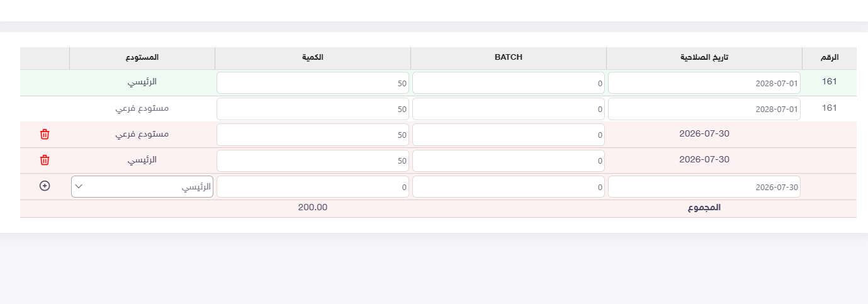Edit expiry date field in second row

tap(704, 109)
